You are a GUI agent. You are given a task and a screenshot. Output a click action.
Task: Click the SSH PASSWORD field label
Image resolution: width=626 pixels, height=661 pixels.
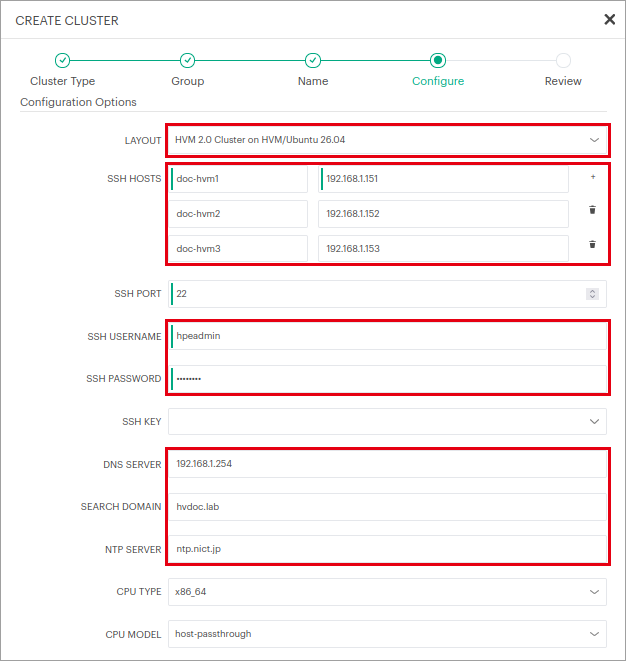pos(124,379)
